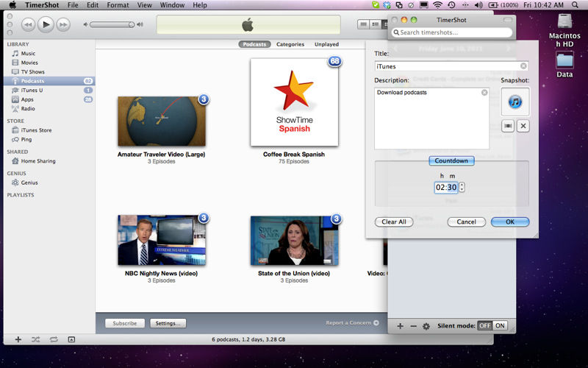Screen dimensions: 588x368
Task: Open Coffee Break Spanish podcast artwork
Action: tap(295, 102)
